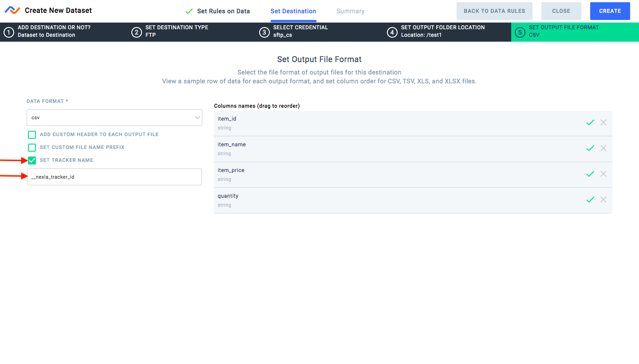This screenshot has width=639, height=364.
Task: Click green checkmark on item_price column
Action: [590, 174]
